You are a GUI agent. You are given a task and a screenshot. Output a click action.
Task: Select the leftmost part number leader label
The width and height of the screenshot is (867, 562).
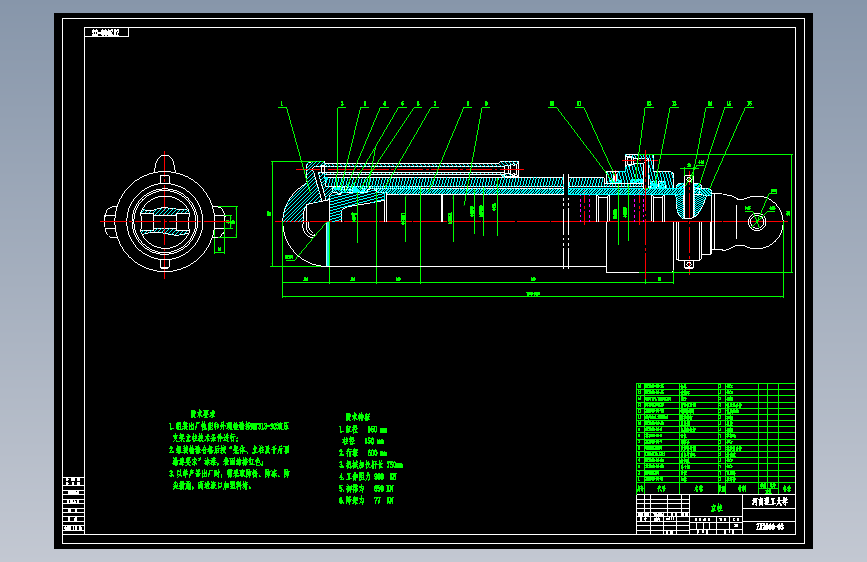pyautogui.click(x=282, y=104)
